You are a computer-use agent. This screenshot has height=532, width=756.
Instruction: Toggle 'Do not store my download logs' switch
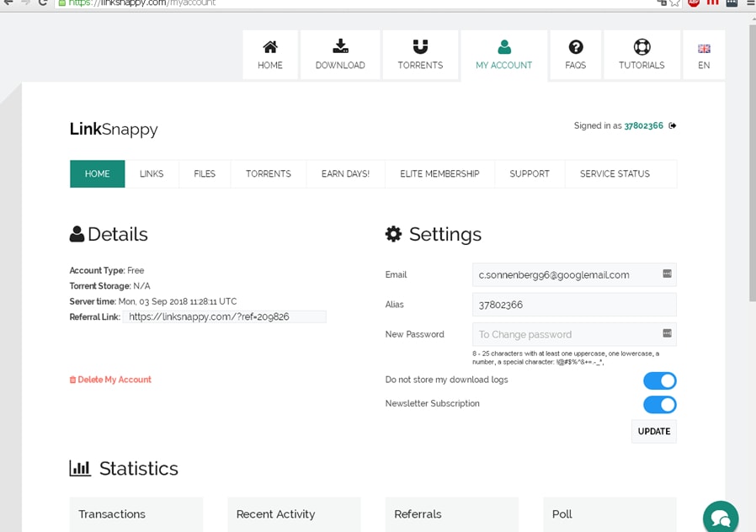(659, 380)
